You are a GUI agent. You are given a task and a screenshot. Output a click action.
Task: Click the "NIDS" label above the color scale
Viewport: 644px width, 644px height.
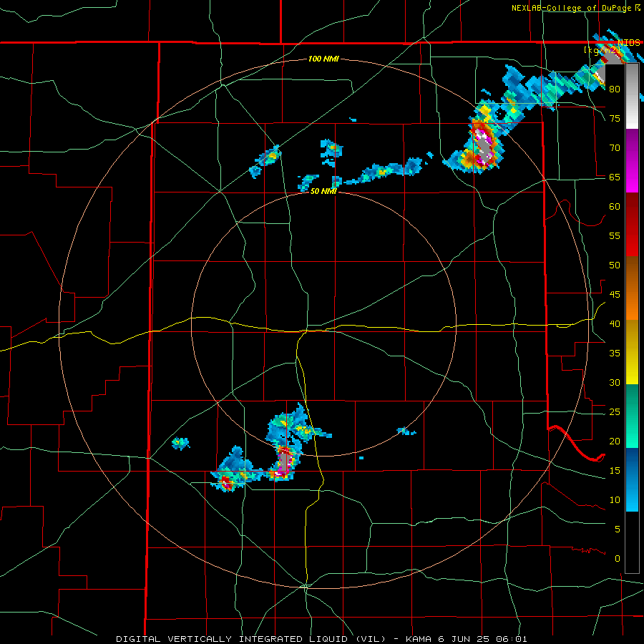coord(629,43)
